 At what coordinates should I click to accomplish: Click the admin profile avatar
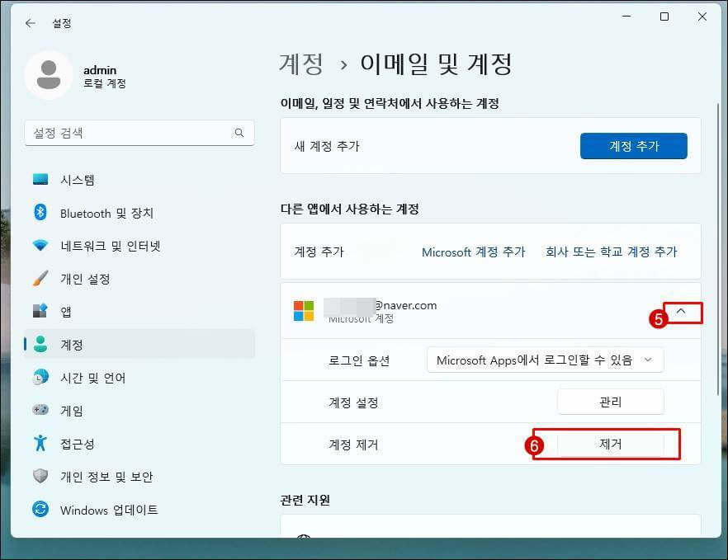point(48,74)
